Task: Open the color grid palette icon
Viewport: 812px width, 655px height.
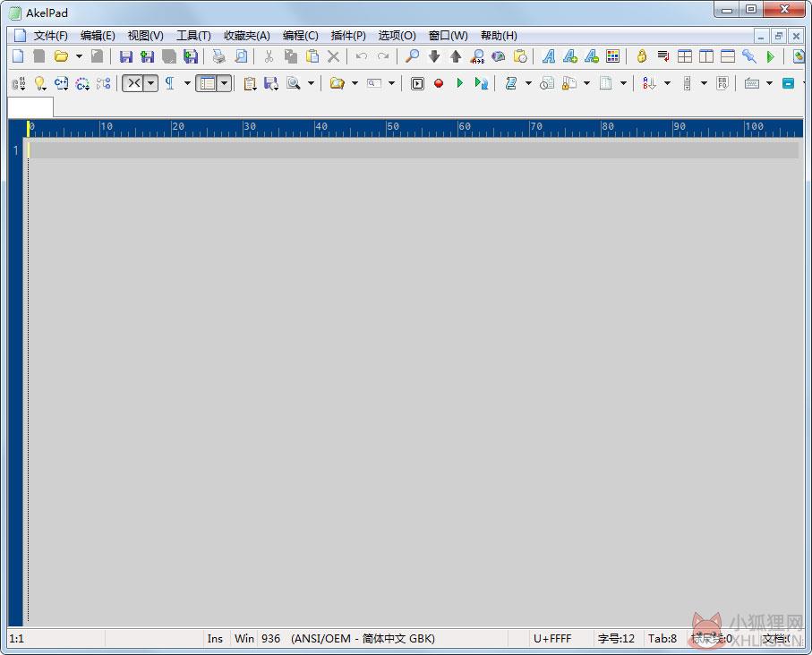Action: pyautogui.click(x=612, y=55)
